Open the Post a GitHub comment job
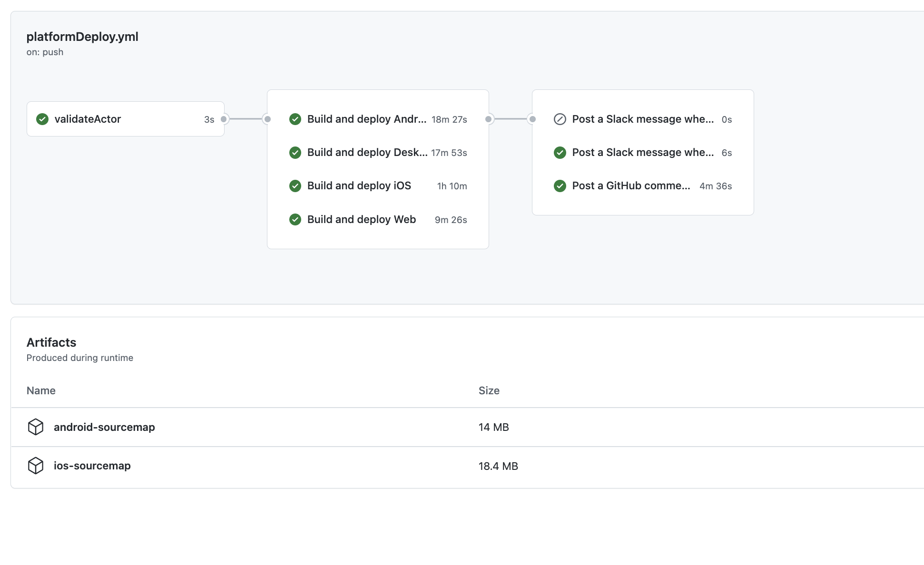Viewport: 924px width, 565px height. point(631,186)
